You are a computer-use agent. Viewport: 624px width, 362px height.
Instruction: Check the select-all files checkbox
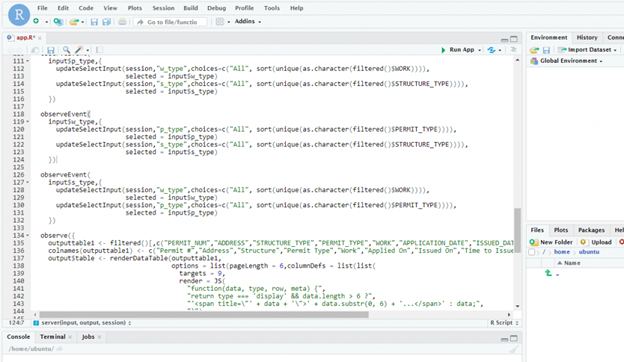click(x=532, y=252)
